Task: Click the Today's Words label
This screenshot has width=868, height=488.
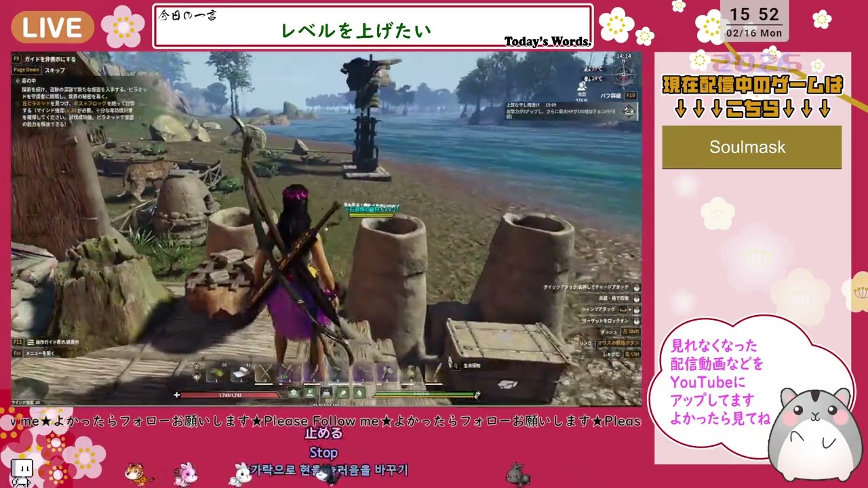Action: click(x=547, y=42)
